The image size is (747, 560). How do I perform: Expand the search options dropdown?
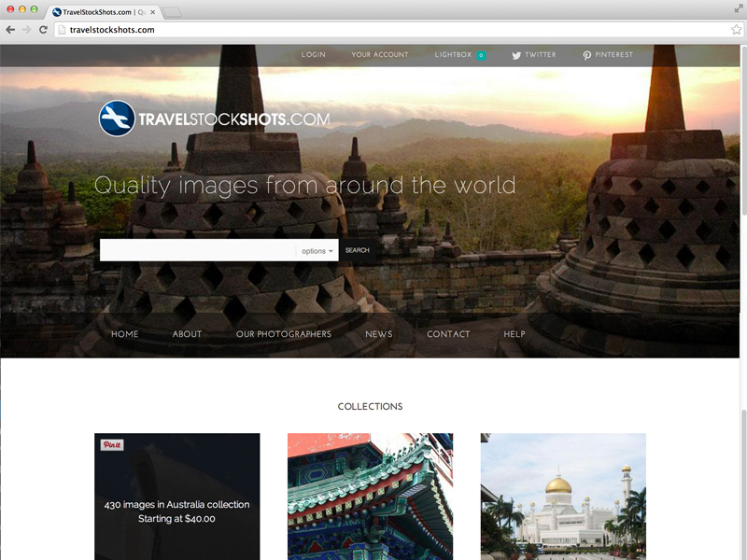[x=317, y=251]
